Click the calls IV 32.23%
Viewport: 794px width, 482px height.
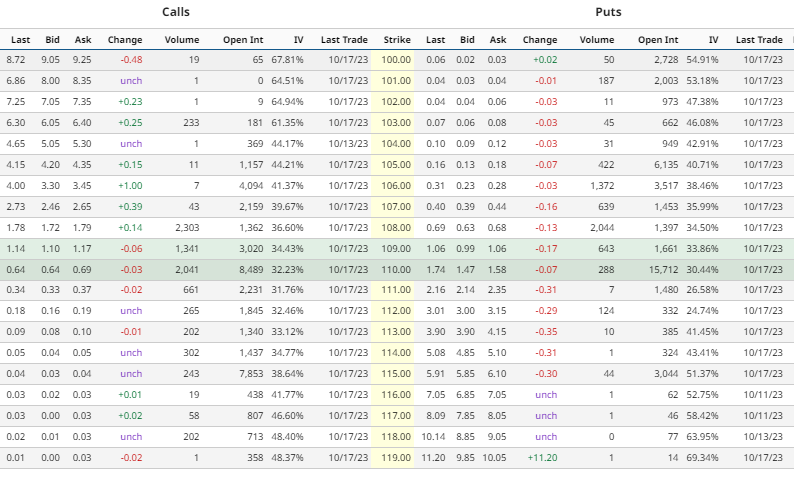(x=287, y=270)
